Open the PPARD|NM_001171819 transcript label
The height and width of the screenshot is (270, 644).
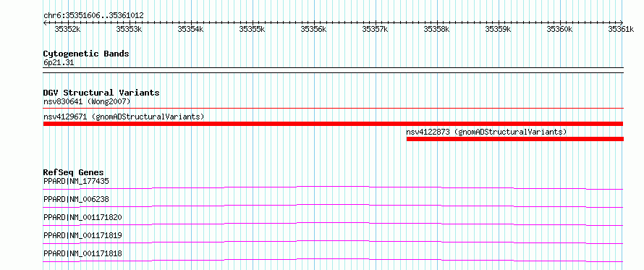pyautogui.click(x=82, y=235)
